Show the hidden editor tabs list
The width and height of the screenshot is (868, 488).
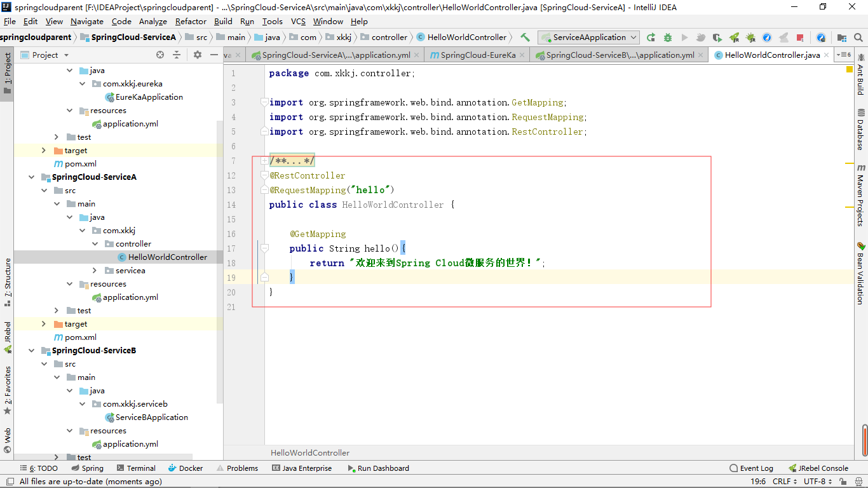[x=843, y=55]
